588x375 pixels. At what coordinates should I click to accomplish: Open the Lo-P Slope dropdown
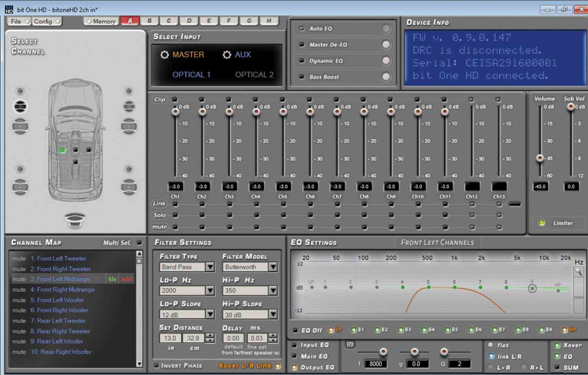point(210,315)
